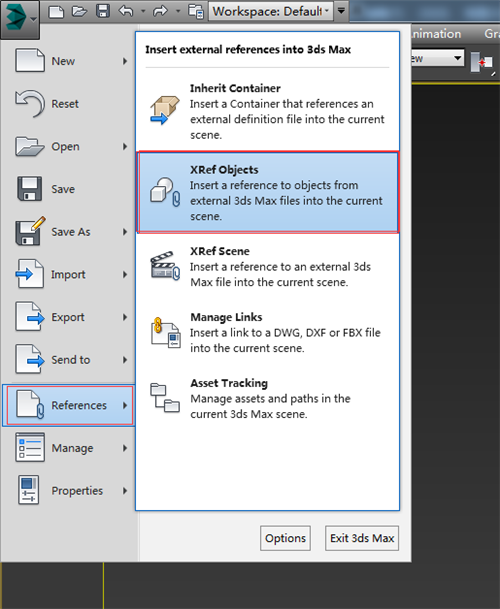Expand the Open submenu arrow
The image size is (500, 609).
pyautogui.click(x=125, y=146)
